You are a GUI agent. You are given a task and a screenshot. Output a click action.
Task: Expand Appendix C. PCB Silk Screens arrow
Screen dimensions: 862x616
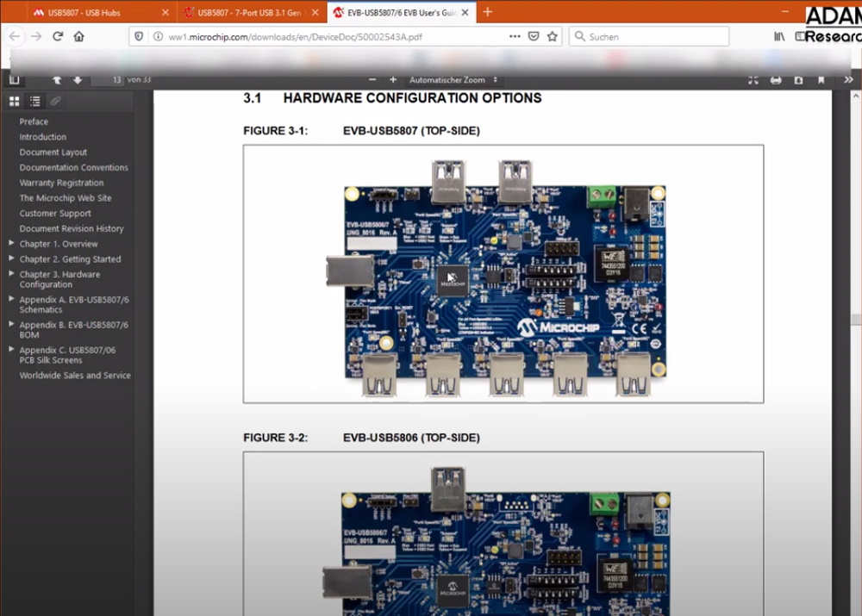coord(11,349)
